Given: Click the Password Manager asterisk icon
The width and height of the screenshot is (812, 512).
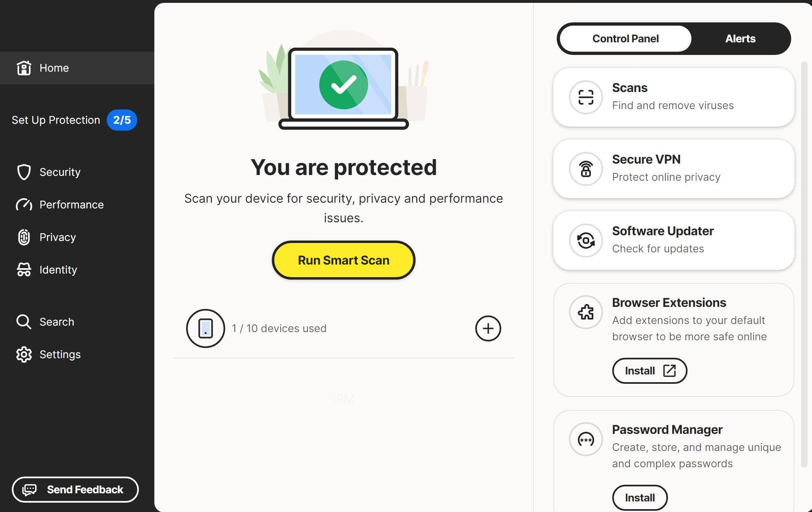Looking at the screenshot, I should (586, 439).
